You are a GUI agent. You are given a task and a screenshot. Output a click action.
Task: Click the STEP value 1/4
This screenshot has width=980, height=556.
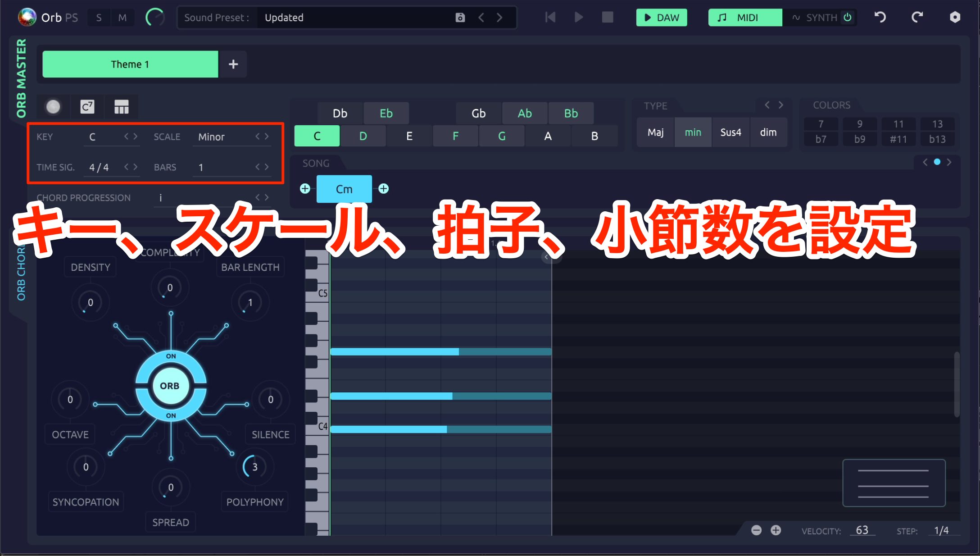tap(942, 530)
